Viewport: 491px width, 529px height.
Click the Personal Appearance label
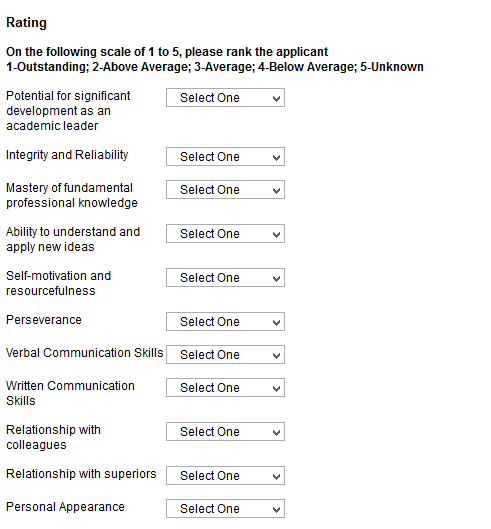coord(65,507)
